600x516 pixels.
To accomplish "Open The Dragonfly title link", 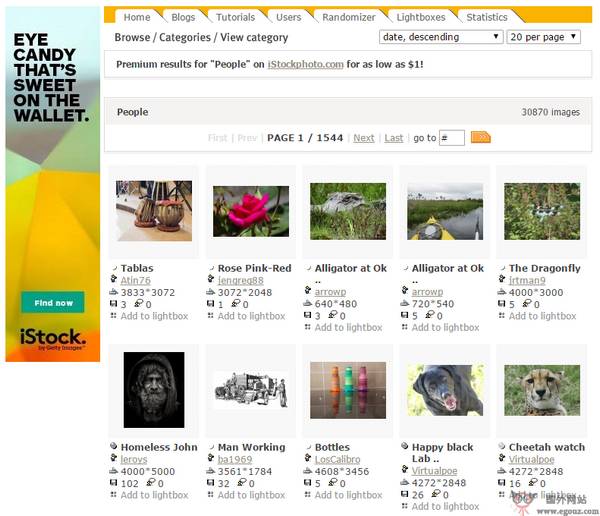I will pyautogui.click(x=545, y=268).
